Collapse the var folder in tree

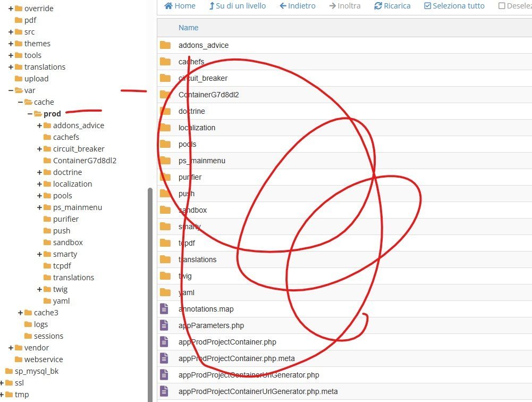click(x=11, y=90)
